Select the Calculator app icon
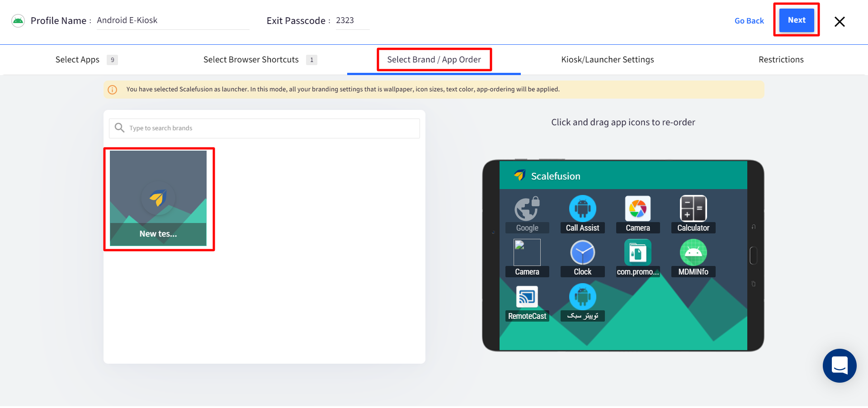This screenshot has height=408, width=868. [693, 209]
